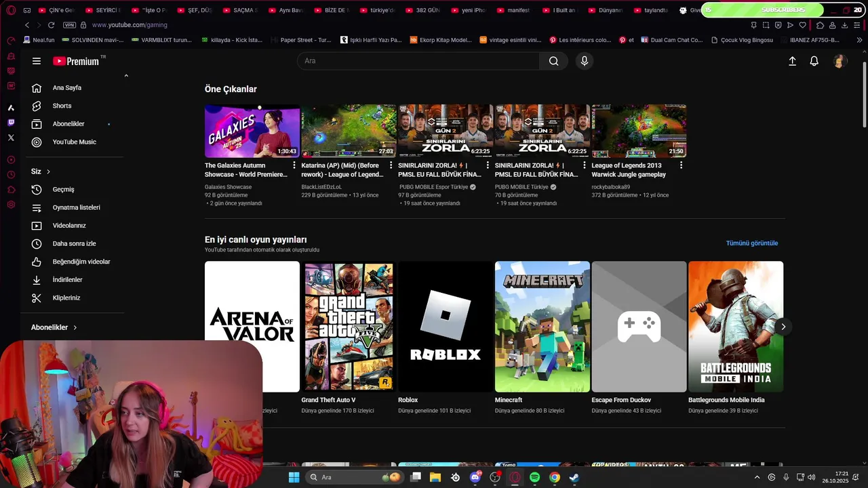Click the YouTube Premium logo

tap(76, 61)
